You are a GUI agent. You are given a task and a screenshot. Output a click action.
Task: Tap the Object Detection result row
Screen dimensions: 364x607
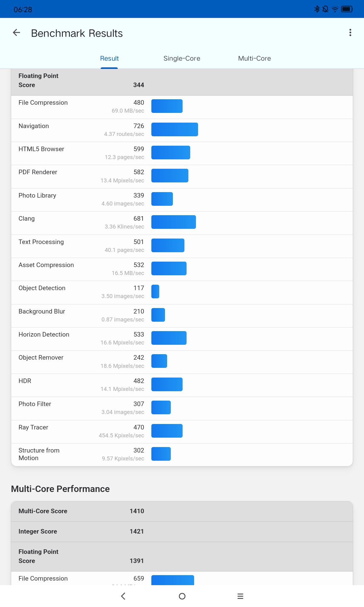[182, 292]
